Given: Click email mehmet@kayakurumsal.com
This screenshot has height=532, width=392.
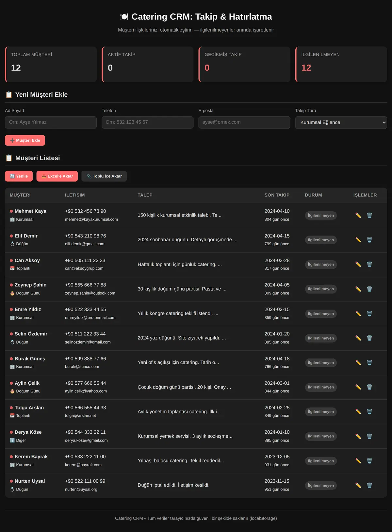Looking at the screenshot, I should click(x=91, y=219).
